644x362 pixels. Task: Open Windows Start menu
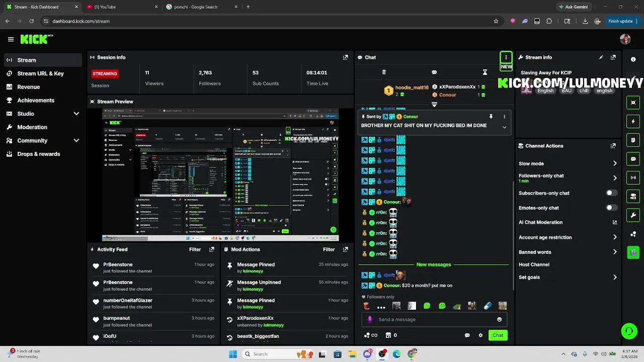233,354
